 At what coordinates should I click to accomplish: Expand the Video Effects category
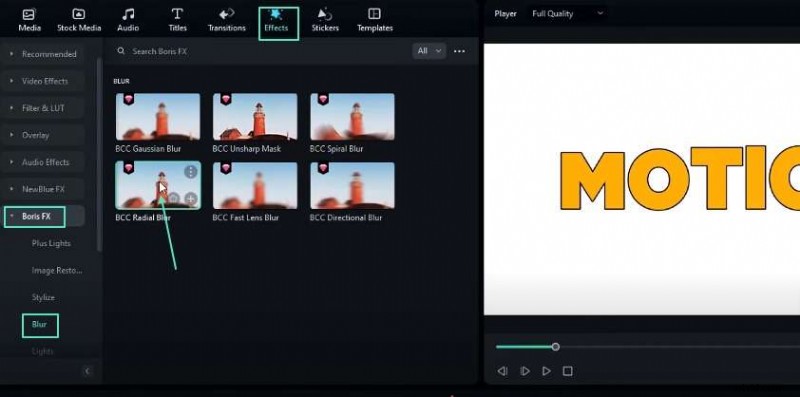pyautogui.click(x=43, y=81)
